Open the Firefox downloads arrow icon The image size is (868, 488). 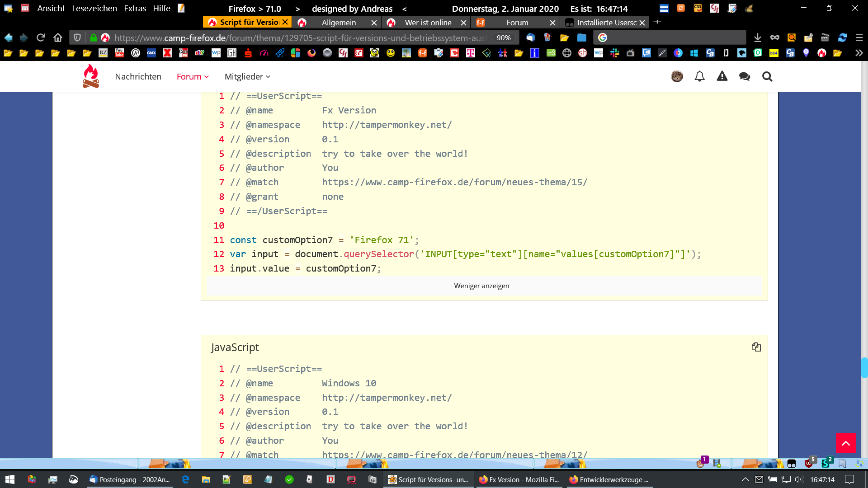pyautogui.click(x=758, y=38)
